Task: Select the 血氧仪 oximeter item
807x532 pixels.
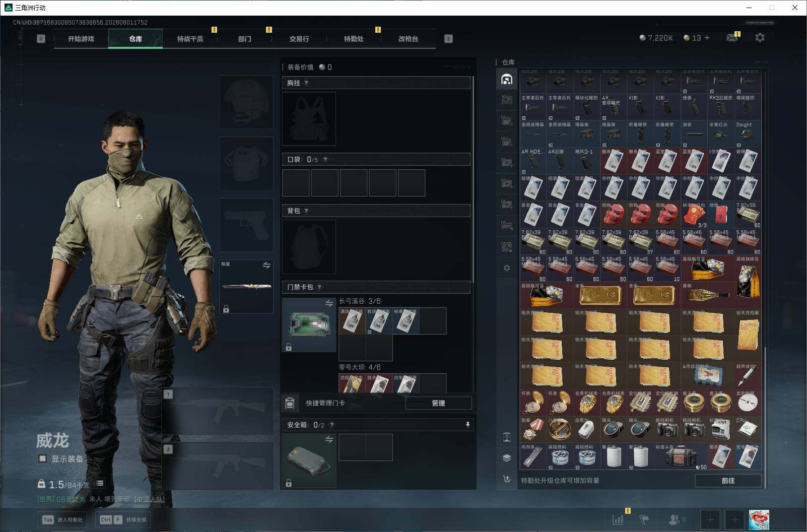Action: pos(586,429)
